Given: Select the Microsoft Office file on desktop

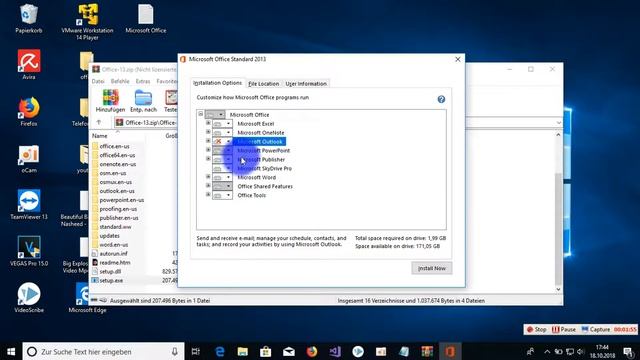Looking at the screenshot, I should 146,18.
